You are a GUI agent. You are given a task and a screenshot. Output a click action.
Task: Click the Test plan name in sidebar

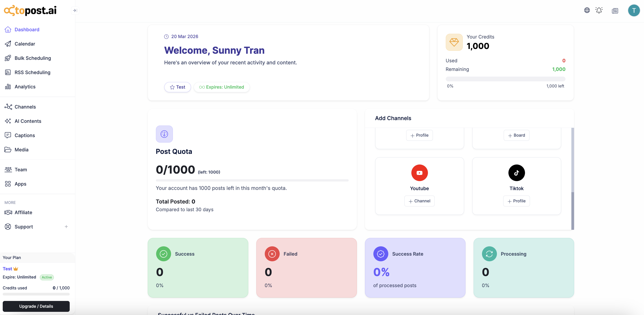point(7,269)
